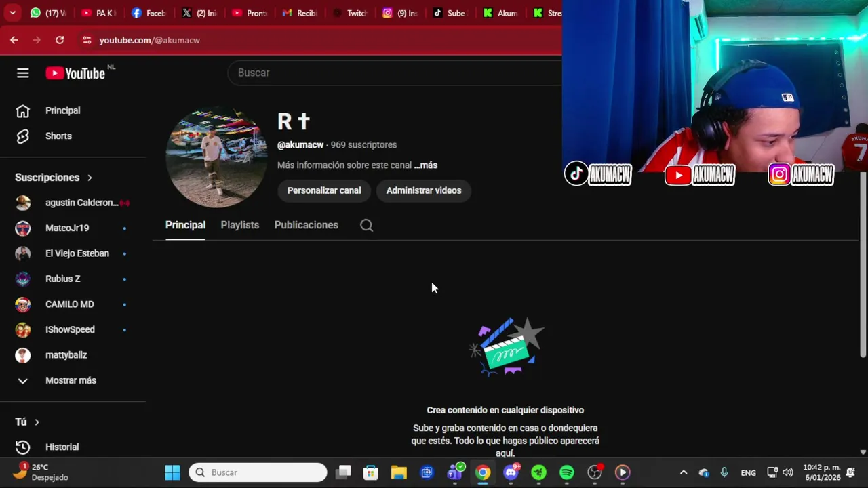Image resolution: width=868 pixels, height=488 pixels.
Task: Open Discord from the taskbar
Action: (x=511, y=472)
